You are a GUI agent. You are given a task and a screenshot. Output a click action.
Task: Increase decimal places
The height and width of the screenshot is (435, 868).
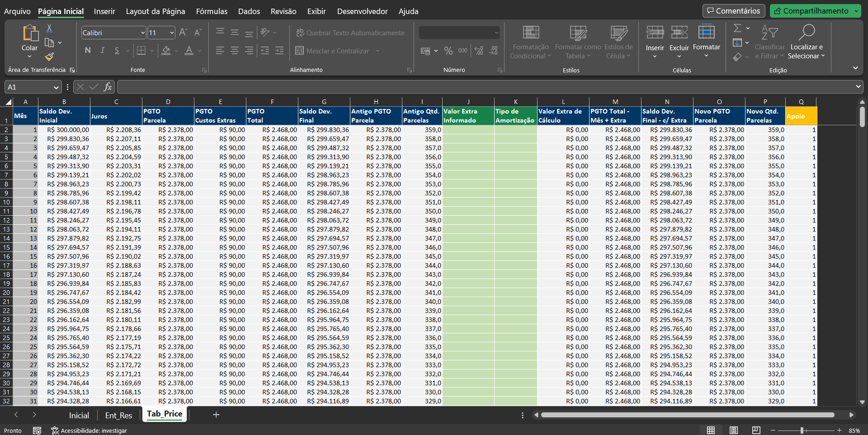[478, 51]
